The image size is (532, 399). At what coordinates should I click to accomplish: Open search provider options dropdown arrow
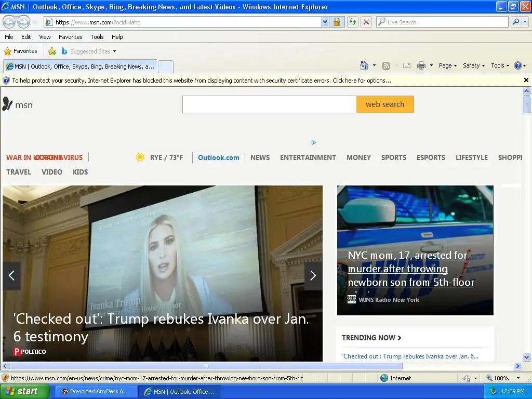pyautogui.click(x=525, y=22)
